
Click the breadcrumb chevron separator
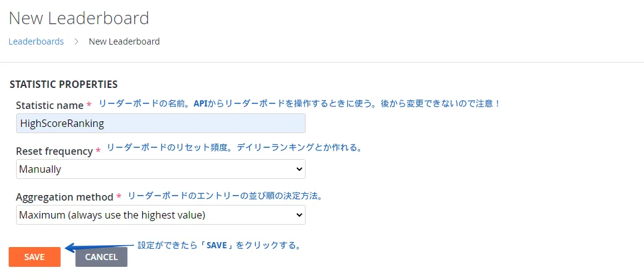(76, 41)
